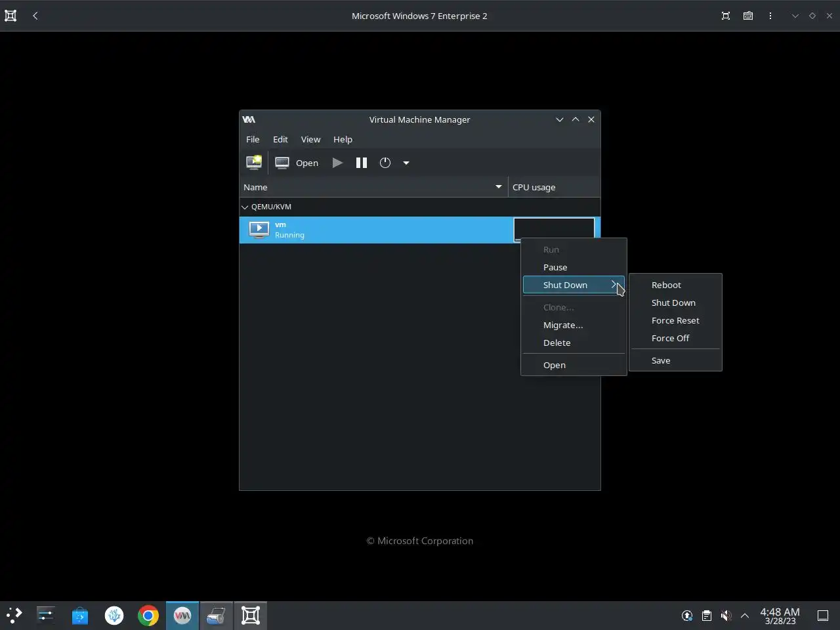Open the Help menu

coord(343,139)
